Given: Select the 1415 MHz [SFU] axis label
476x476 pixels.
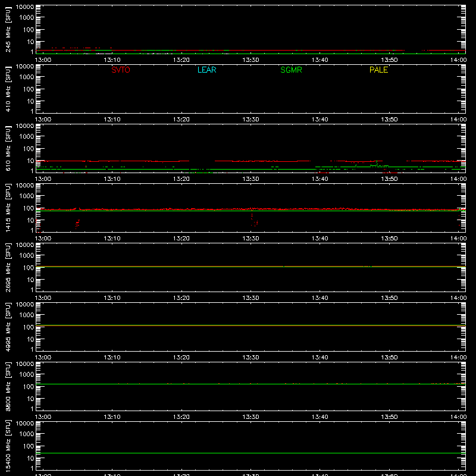Looking at the screenshot, I should tap(8, 208).
